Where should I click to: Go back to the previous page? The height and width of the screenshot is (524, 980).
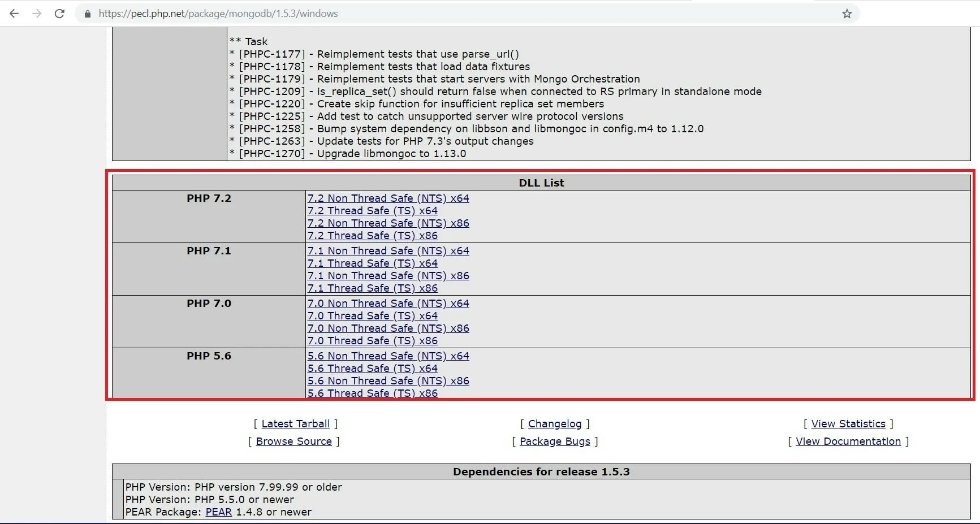[14, 14]
